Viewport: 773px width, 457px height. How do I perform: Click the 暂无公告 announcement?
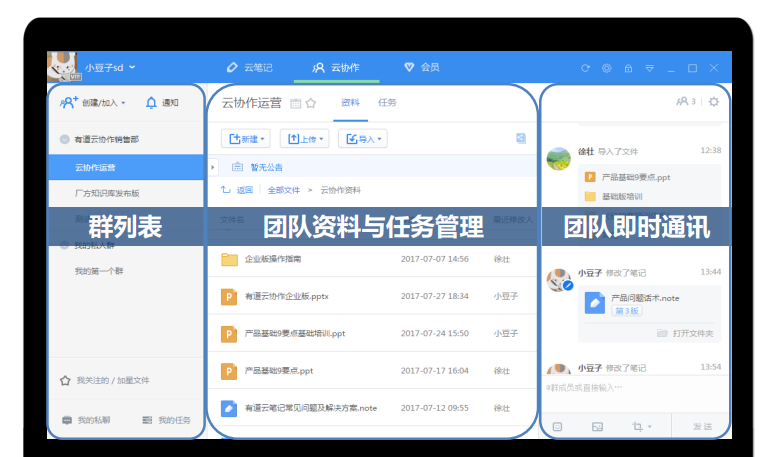(x=266, y=167)
